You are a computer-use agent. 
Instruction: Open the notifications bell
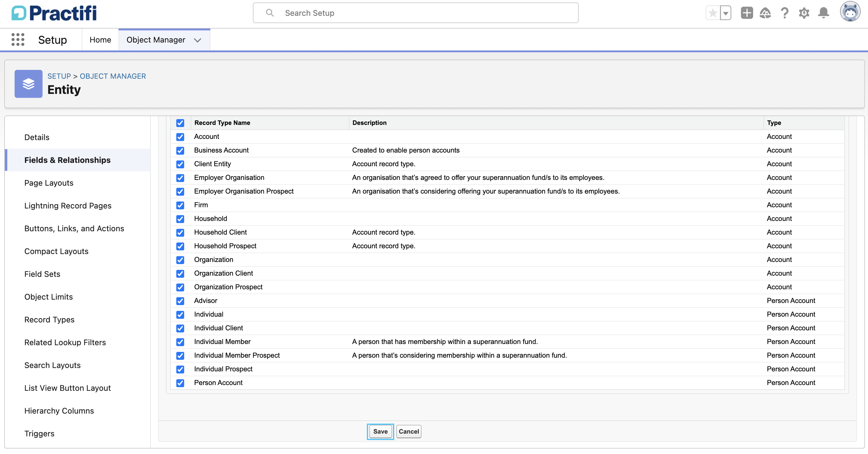(824, 13)
